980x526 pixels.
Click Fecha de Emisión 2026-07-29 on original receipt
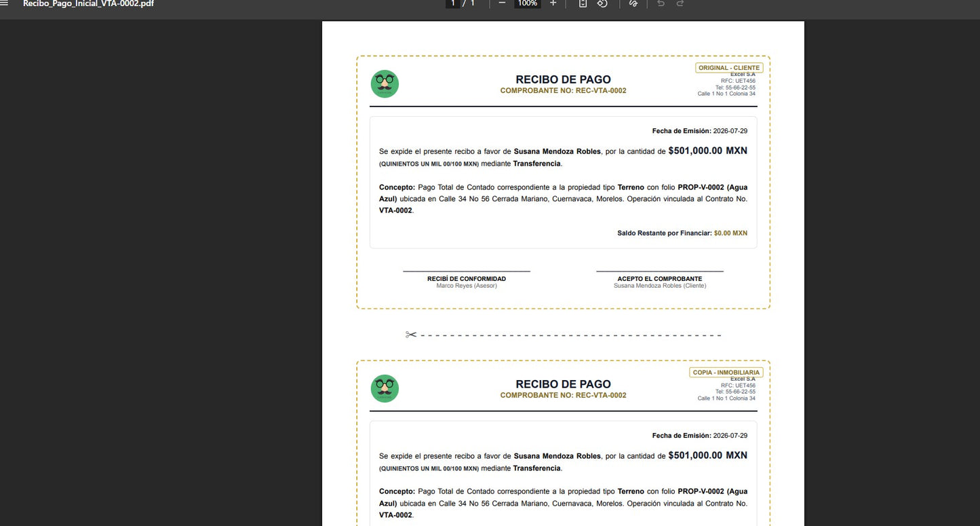click(700, 131)
